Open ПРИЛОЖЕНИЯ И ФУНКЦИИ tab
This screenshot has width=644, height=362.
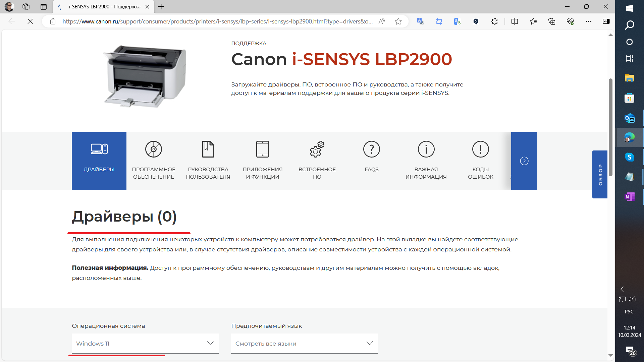click(263, 161)
